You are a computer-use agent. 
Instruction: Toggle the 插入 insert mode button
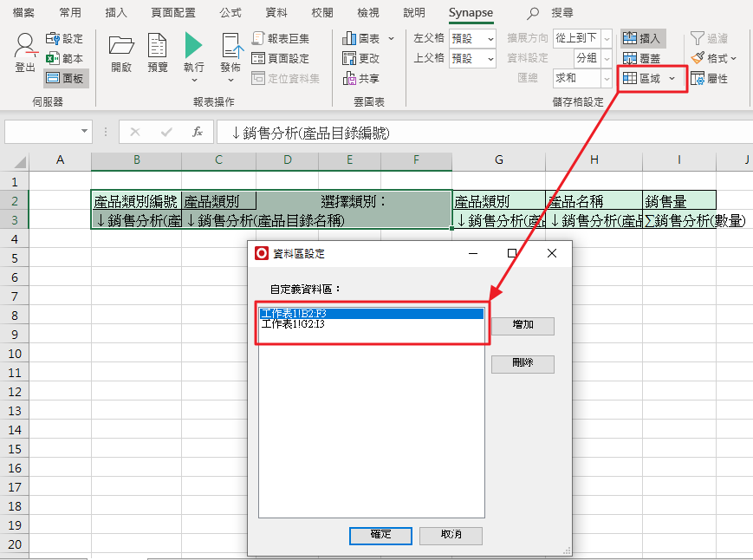coord(641,38)
